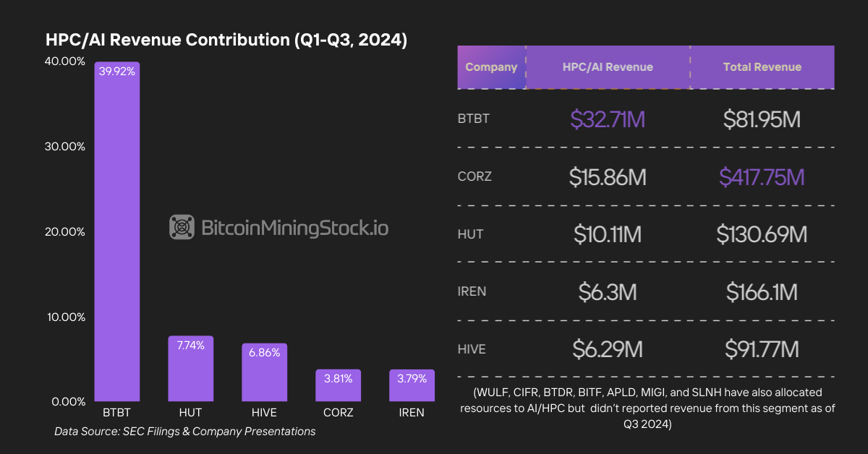
Task: Click the HIVE bar labeled 6.86%
Action: [264, 372]
